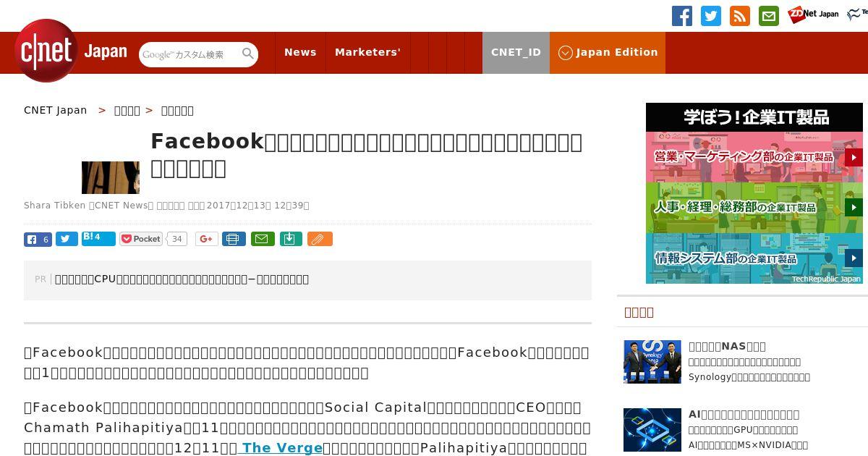Open CNET Twitter icon in header

(711, 16)
